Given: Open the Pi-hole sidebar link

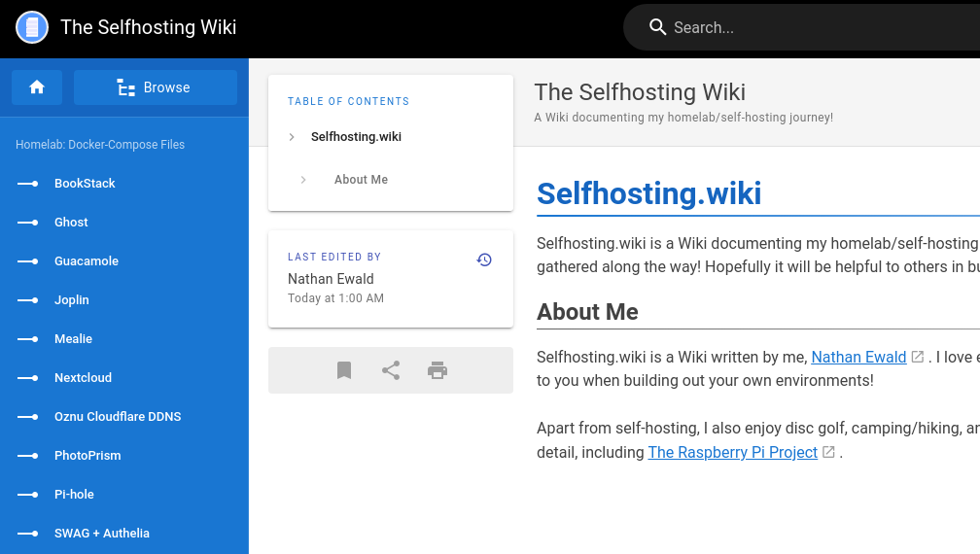Looking at the screenshot, I should click(x=74, y=494).
